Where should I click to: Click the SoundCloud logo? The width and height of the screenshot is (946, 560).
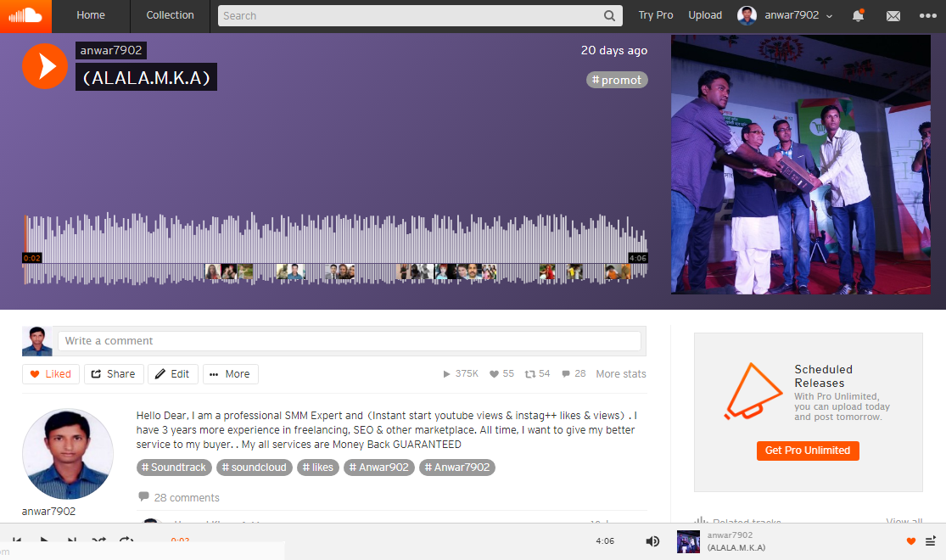click(25, 15)
